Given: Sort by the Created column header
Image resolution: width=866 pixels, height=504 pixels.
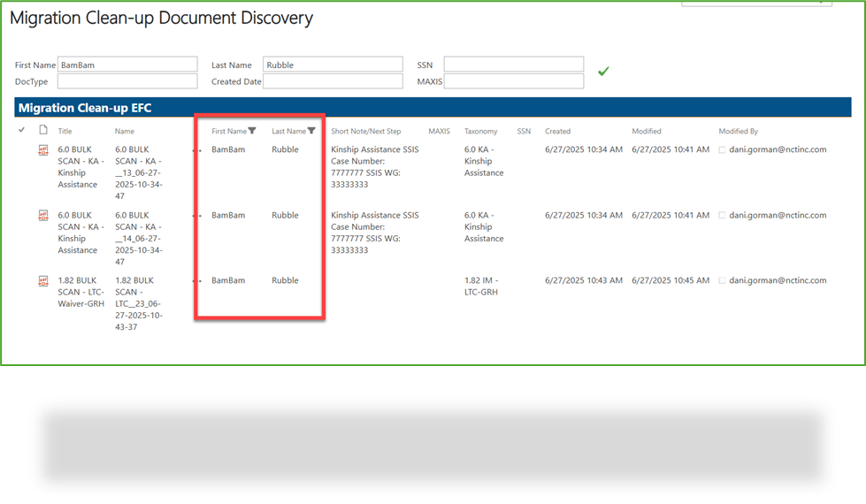Looking at the screenshot, I should (557, 132).
